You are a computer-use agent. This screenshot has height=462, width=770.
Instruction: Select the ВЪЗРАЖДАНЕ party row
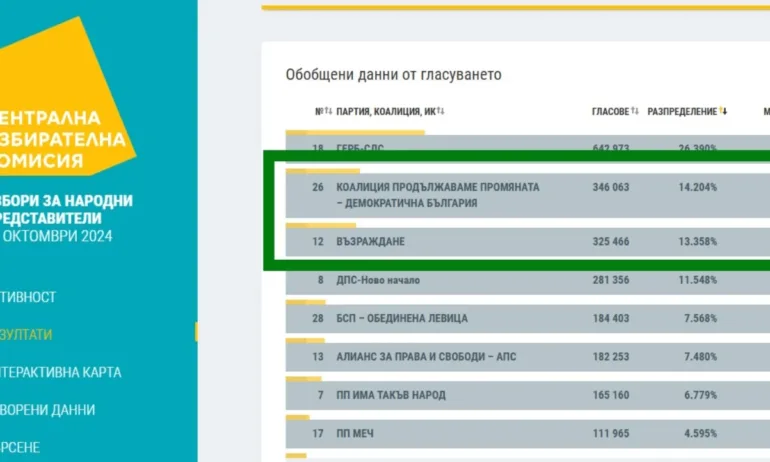pos(528,242)
